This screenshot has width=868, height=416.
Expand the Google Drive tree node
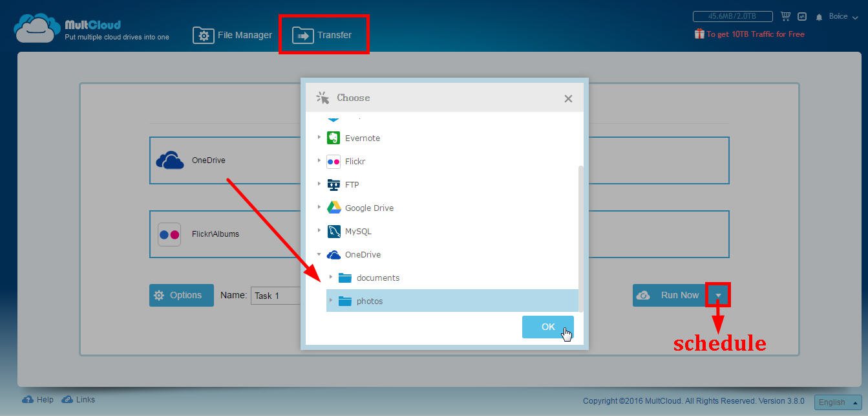(x=319, y=208)
